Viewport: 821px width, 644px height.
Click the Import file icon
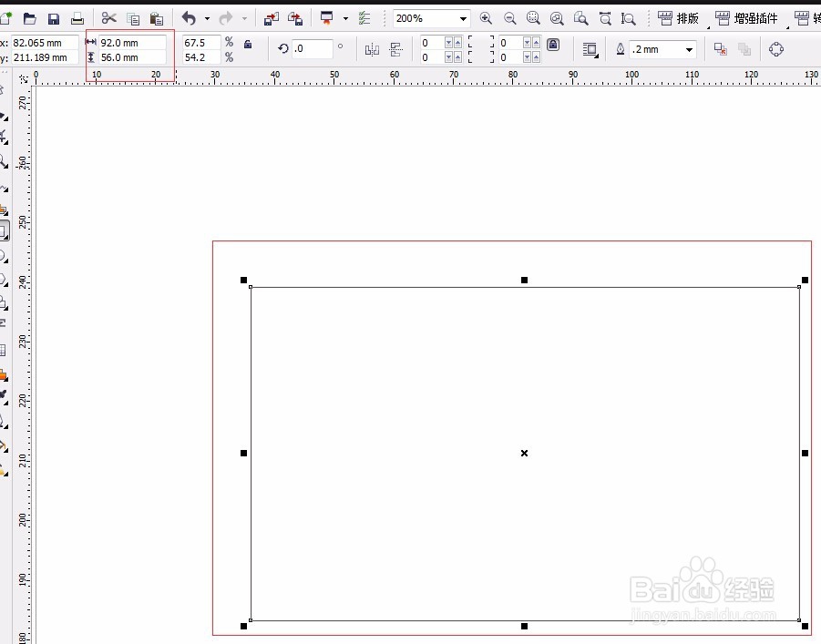[272, 19]
